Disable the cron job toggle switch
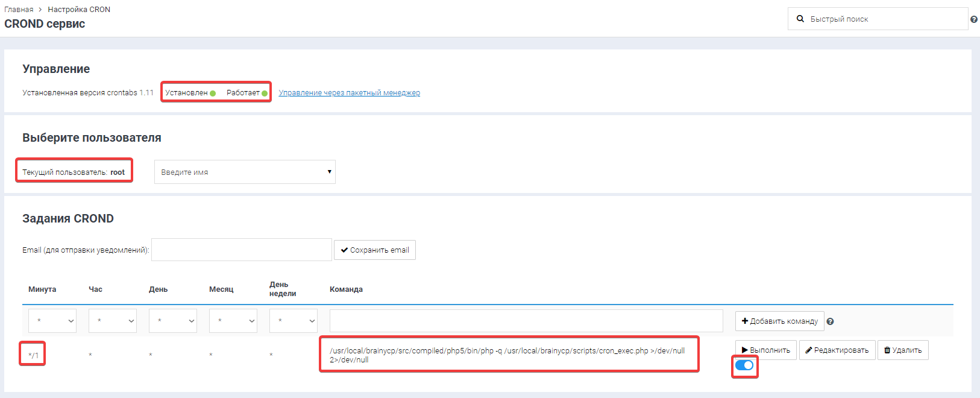Viewport: 980px width, 398px height. (x=744, y=365)
